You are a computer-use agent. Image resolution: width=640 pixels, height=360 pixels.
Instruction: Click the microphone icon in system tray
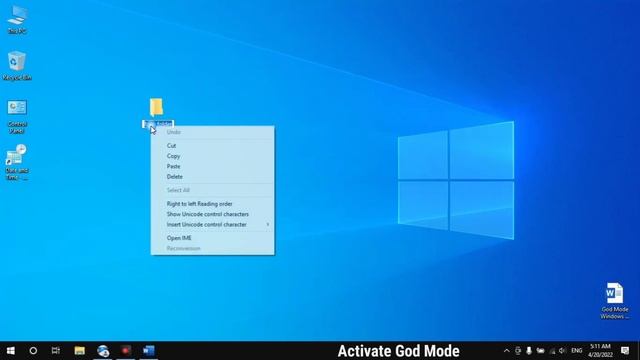point(529,351)
